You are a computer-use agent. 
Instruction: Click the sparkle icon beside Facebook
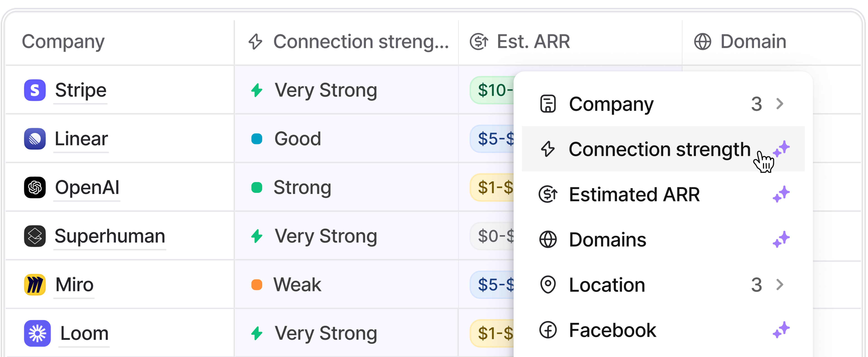[x=781, y=330]
